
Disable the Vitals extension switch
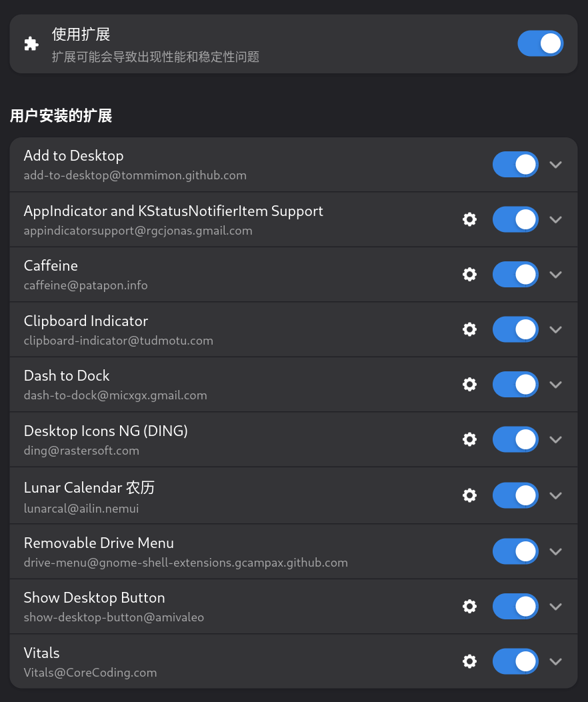[x=515, y=662]
